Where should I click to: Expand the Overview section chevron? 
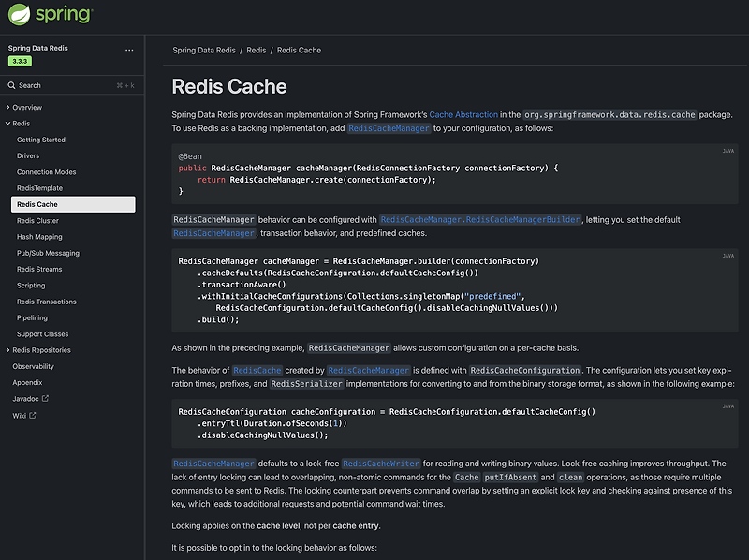click(x=7, y=108)
